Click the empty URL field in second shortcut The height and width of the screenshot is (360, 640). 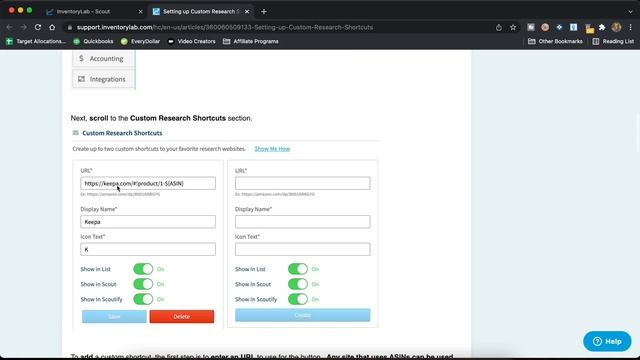coord(302,183)
